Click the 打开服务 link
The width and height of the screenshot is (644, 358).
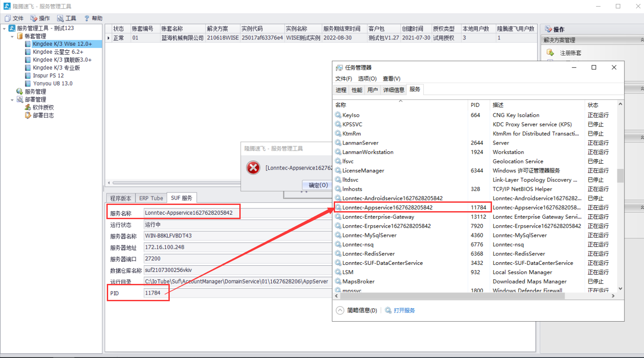point(404,310)
